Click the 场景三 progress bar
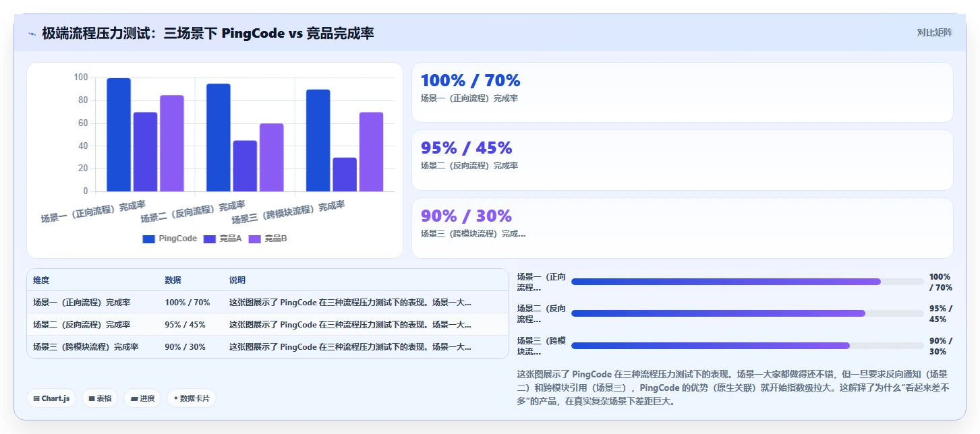Image resolution: width=980 pixels, height=434 pixels. (747, 346)
